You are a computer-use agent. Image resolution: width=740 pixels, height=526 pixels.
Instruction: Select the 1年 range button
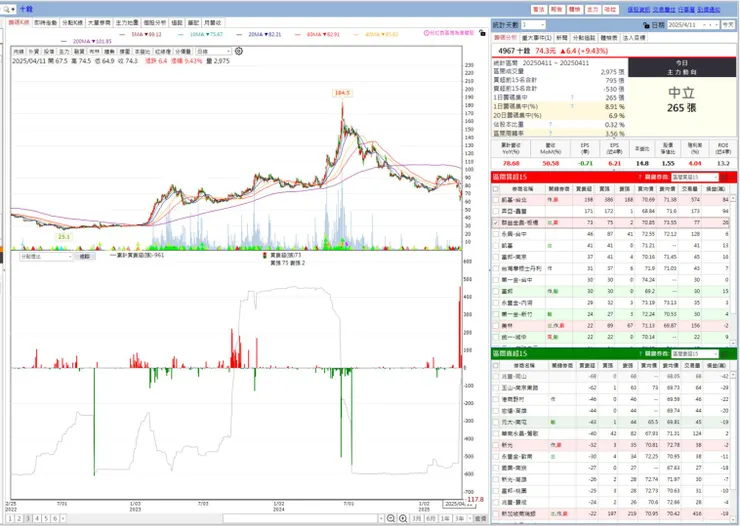click(x=445, y=518)
